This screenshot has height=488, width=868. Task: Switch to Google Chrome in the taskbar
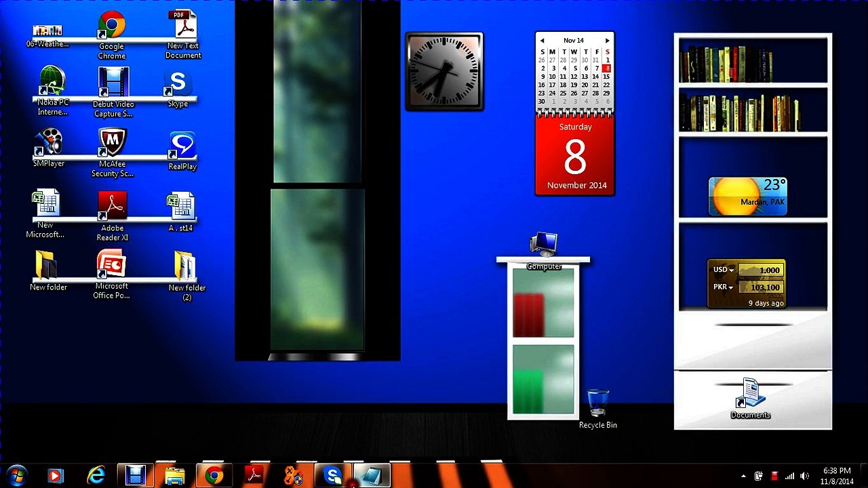pyautogui.click(x=214, y=476)
